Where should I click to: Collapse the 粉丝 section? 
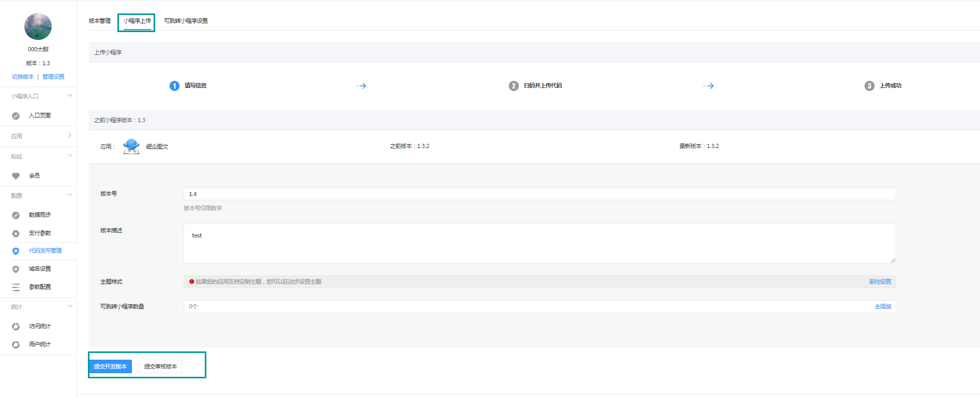pyautogui.click(x=70, y=156)
